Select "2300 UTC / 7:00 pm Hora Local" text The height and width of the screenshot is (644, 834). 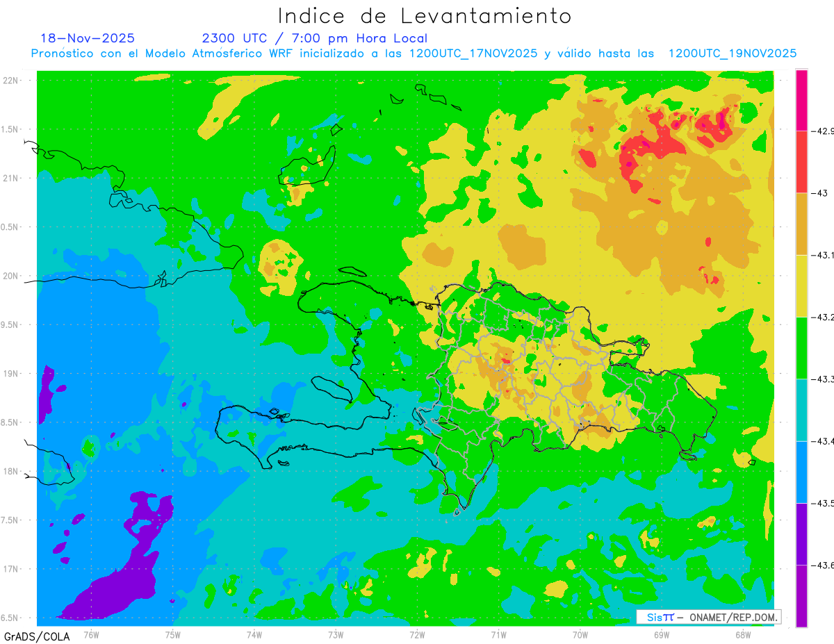point(315,39)
